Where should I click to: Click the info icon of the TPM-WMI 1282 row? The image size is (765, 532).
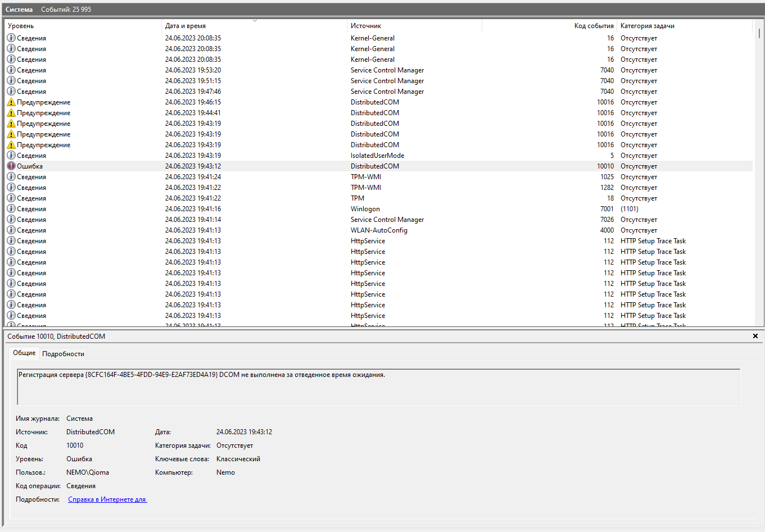coord(11,188)
